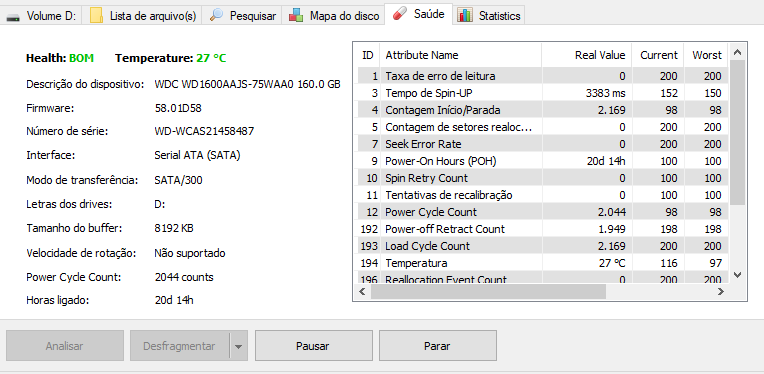Select the Tentativas de recalibração row

(x=543, y=195)
